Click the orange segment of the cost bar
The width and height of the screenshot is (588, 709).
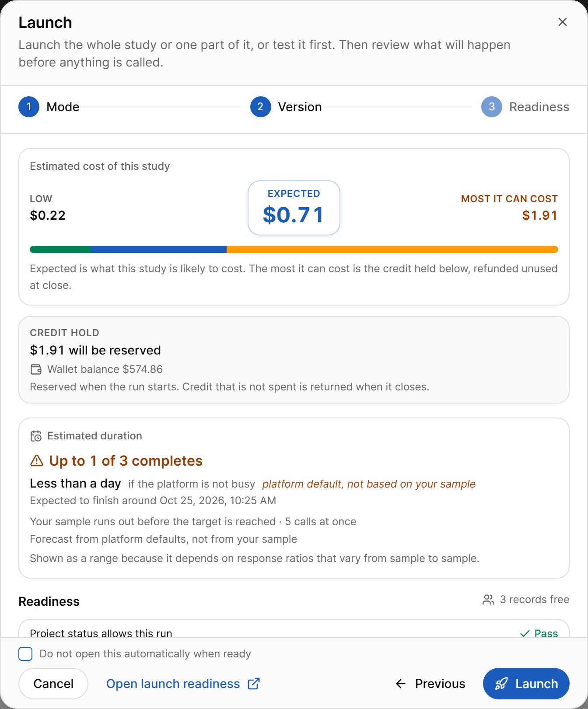392,249
